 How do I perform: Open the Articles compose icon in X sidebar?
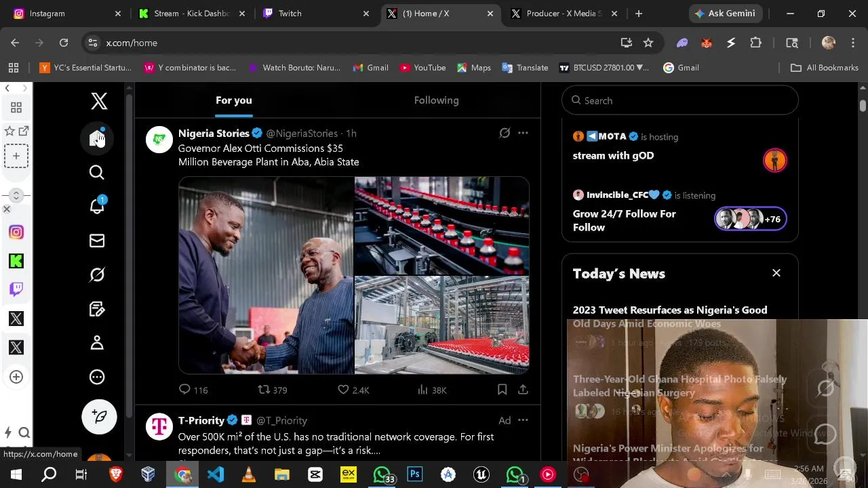97,309
